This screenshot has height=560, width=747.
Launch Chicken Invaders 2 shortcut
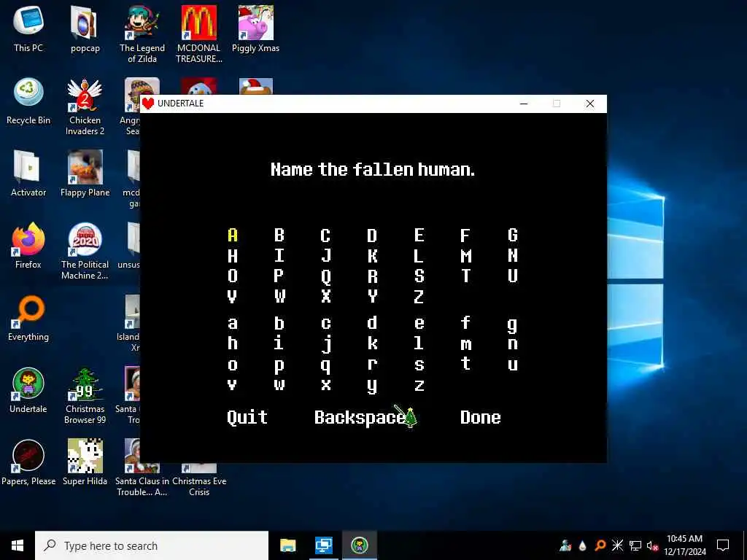pyautogui.click(x=85, y=106)
